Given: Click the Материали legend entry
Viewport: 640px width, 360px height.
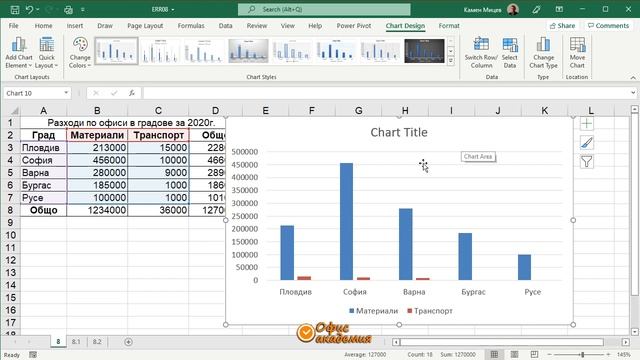Looking at the screenshot, I should click(373, 311).
